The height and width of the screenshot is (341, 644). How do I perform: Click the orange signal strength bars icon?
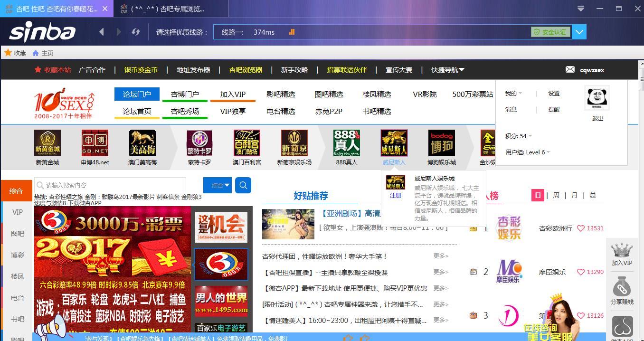point(292,32)
